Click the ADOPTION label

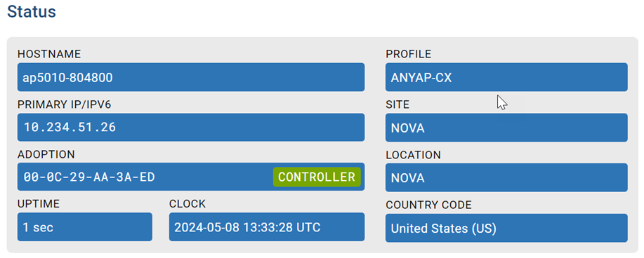tap(46, 155)
